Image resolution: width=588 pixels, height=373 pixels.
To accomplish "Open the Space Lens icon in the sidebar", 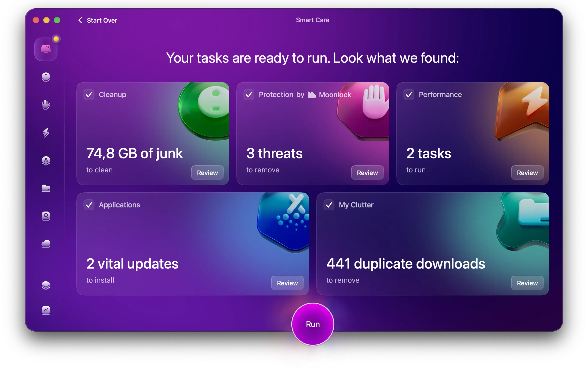I will click(46, 216).
